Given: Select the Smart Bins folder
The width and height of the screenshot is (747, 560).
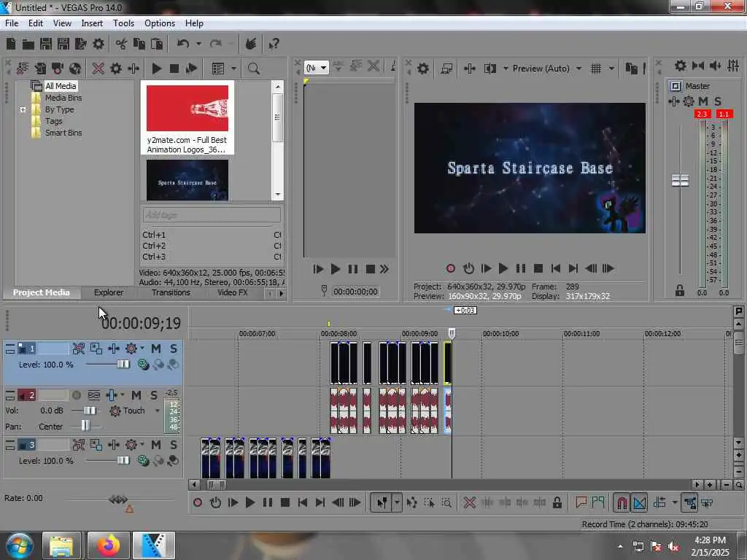Looking at the screenshot, I should (x=63, y=133).
